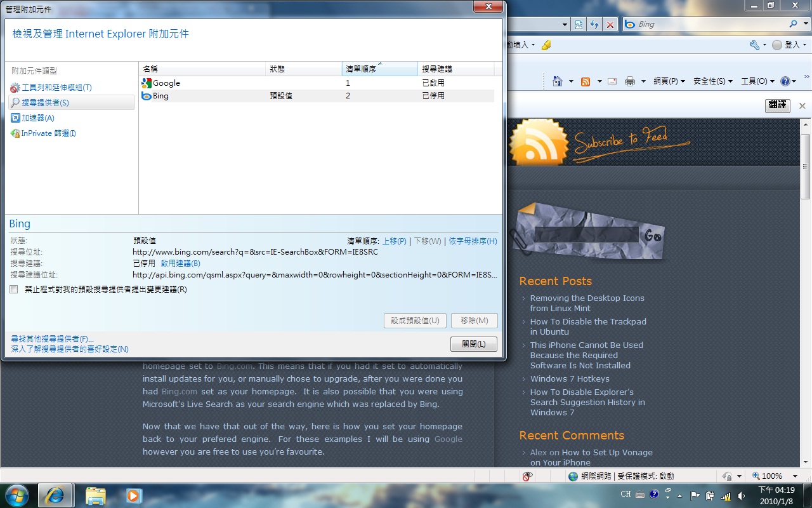Sort list by 搜尋建議 column header
Screen dimensions: 812x508
point(456,69)
